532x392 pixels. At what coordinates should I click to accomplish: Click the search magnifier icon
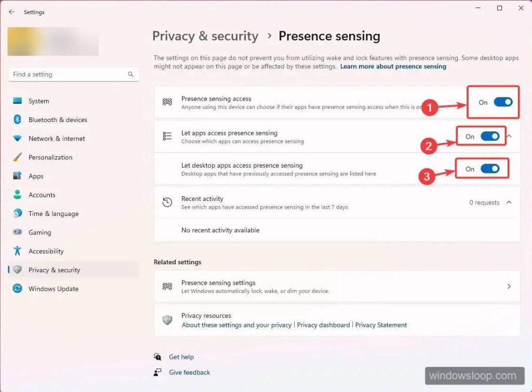(x=130, y=74)
